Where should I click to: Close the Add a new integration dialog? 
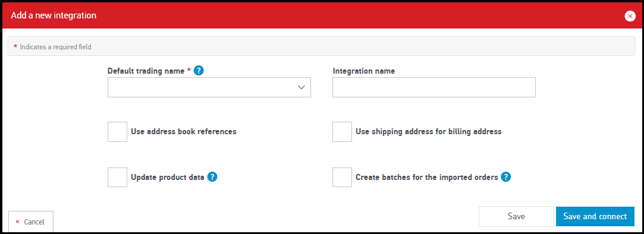click(630, 16)
